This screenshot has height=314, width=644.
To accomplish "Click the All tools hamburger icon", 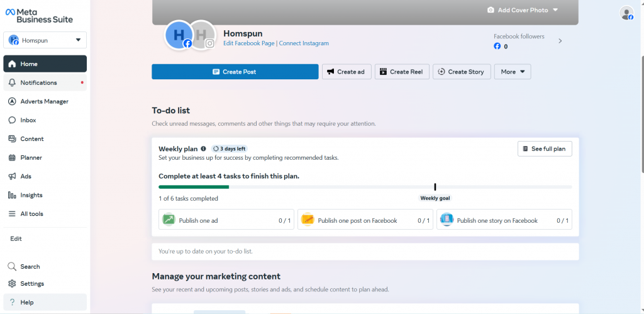I will (x=13, y=214).
